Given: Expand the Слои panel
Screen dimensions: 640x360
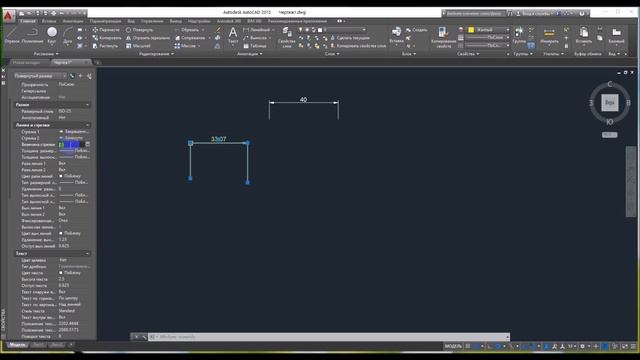Looking at the screenshot, I should (332, 54).
